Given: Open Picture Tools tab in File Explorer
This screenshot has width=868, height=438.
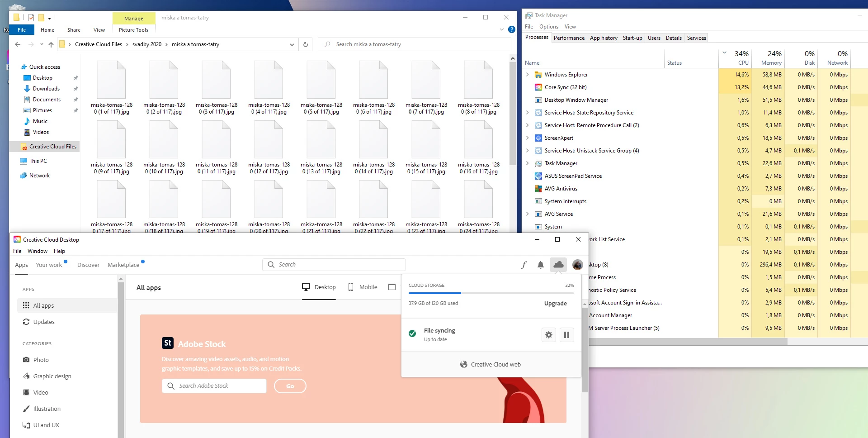Looking at the screenshot, I should pyautogui.click(x=133, y=30).
